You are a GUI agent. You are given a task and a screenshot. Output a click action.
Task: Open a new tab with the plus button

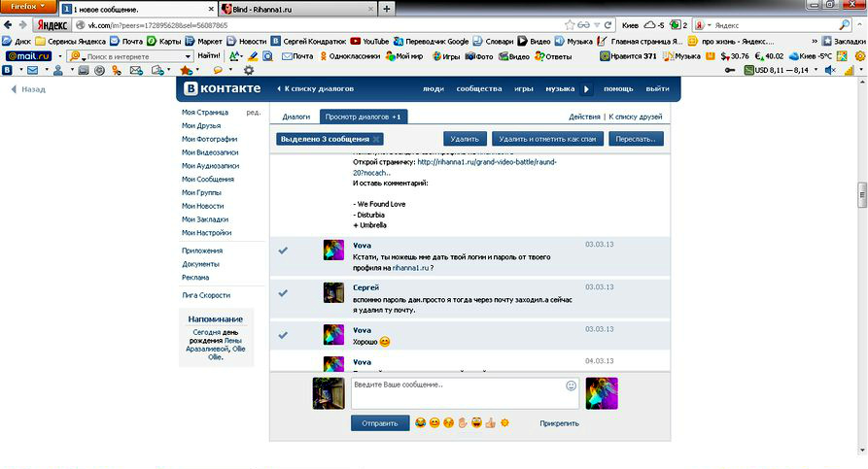[x=387, y=9]
